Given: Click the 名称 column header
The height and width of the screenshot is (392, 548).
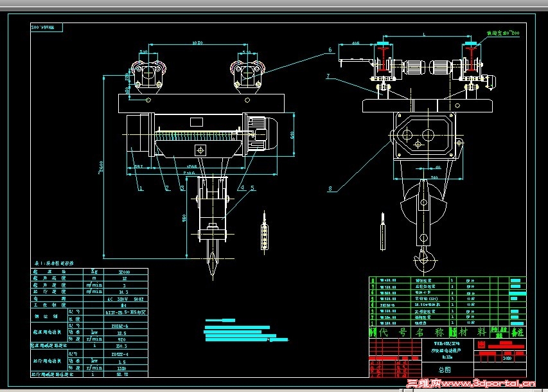Looking at the screenshot, I should click(430, 332).
